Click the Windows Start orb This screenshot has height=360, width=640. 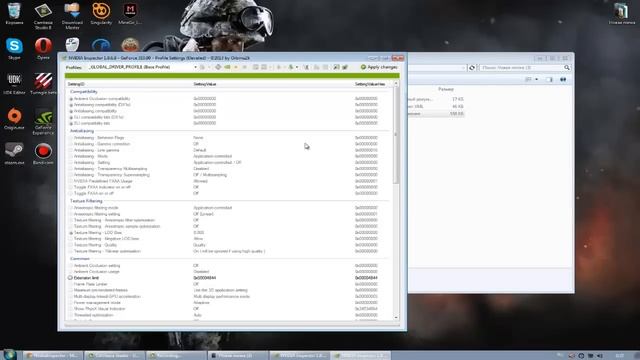coord(10,354)
